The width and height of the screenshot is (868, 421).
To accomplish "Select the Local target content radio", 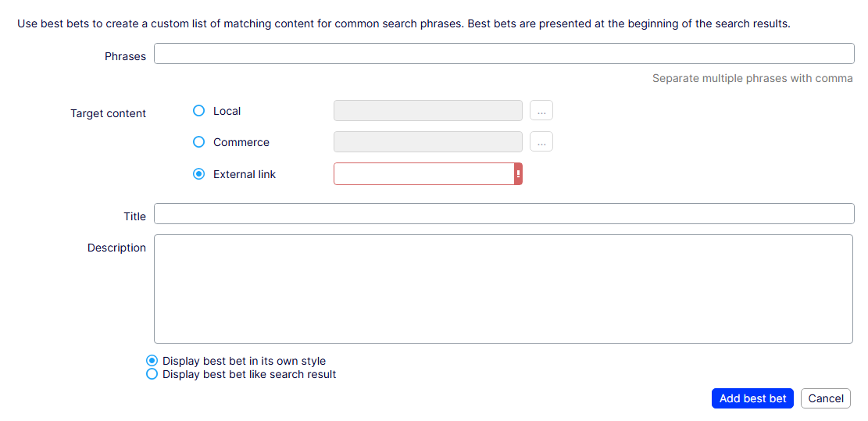I will click(x=198, y=111).
